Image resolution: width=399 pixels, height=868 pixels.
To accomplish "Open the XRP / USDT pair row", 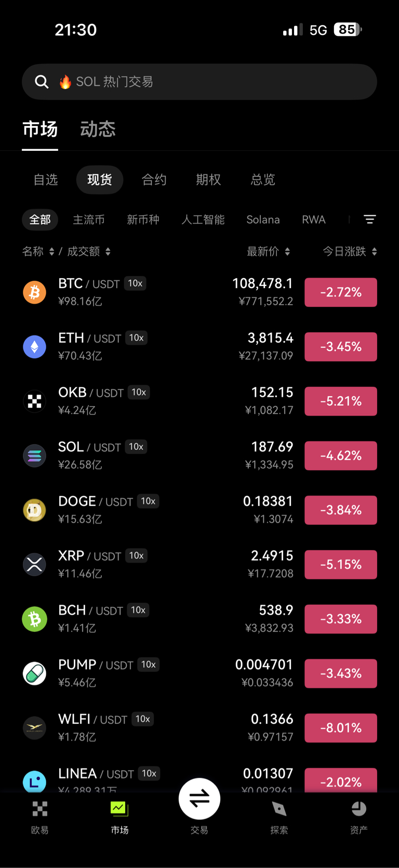I will pos(156,564).
